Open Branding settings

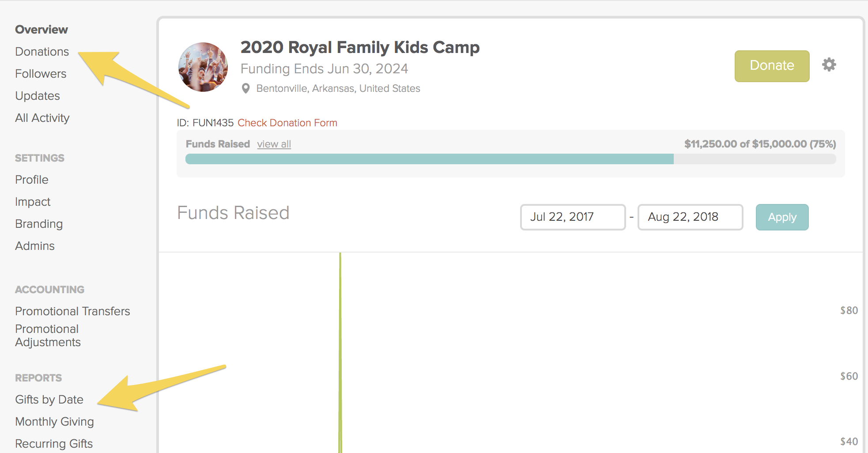[39, 224]
